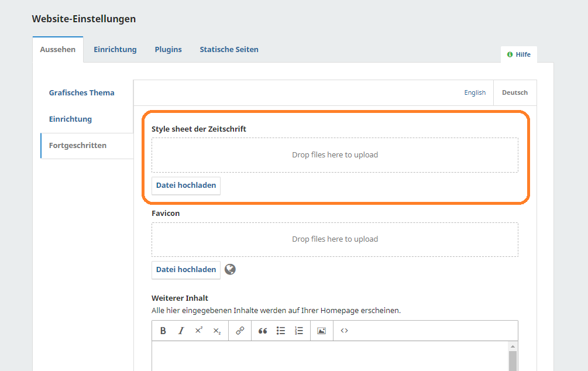Open the source code view icon
The image size is (588, 371).
[344, 331]
